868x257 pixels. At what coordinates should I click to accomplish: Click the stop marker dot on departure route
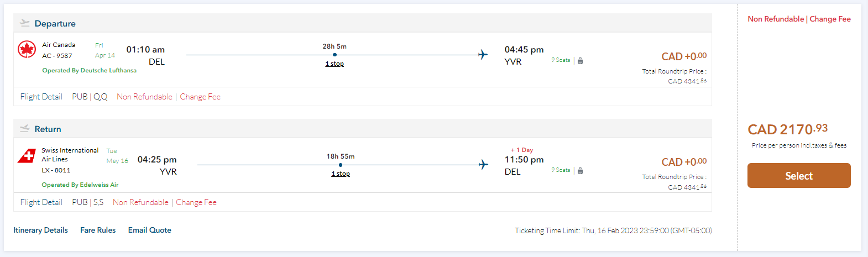pos(334,55)
